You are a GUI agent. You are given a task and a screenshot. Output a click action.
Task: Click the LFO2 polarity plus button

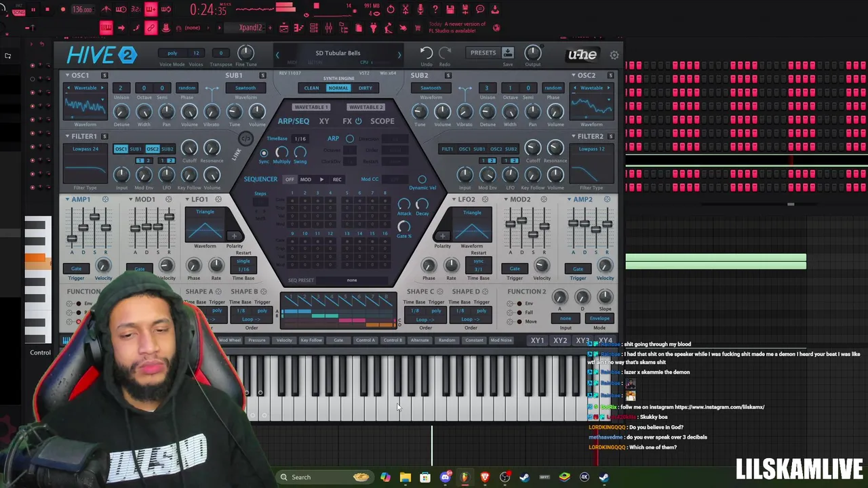click(x=442, y=237)
